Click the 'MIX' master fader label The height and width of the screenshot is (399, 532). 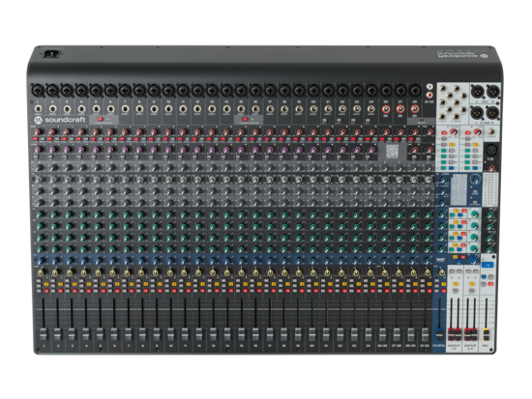click(x=485, y=346)
